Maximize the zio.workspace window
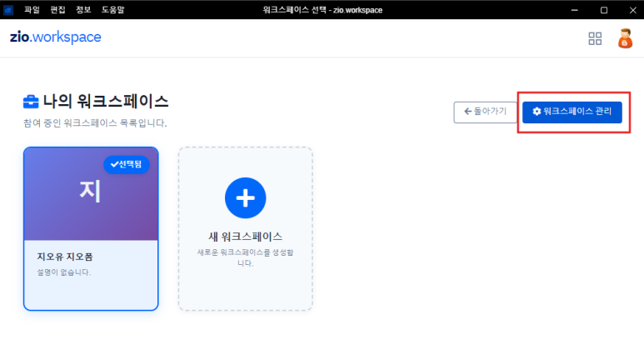Screen dimensions: 644x340 click(x=604, y=10)
